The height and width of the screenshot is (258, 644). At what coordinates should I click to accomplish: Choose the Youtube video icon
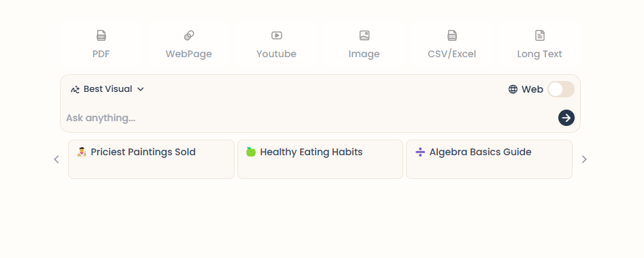pyautogui.click(x=276, y=35)
